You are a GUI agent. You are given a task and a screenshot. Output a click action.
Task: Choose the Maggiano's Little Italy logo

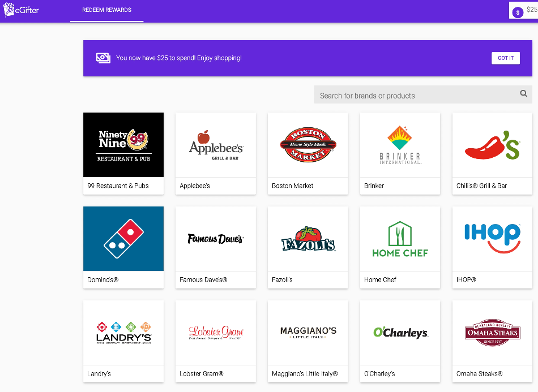pyautogui.click(x=308, y=333)
